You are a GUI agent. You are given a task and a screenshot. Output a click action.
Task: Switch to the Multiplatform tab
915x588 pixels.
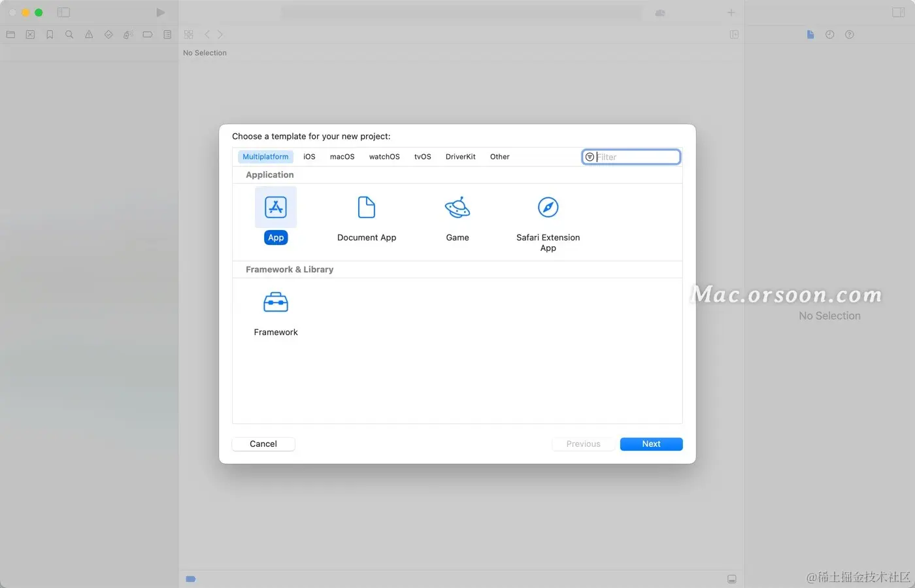[265, 157]
